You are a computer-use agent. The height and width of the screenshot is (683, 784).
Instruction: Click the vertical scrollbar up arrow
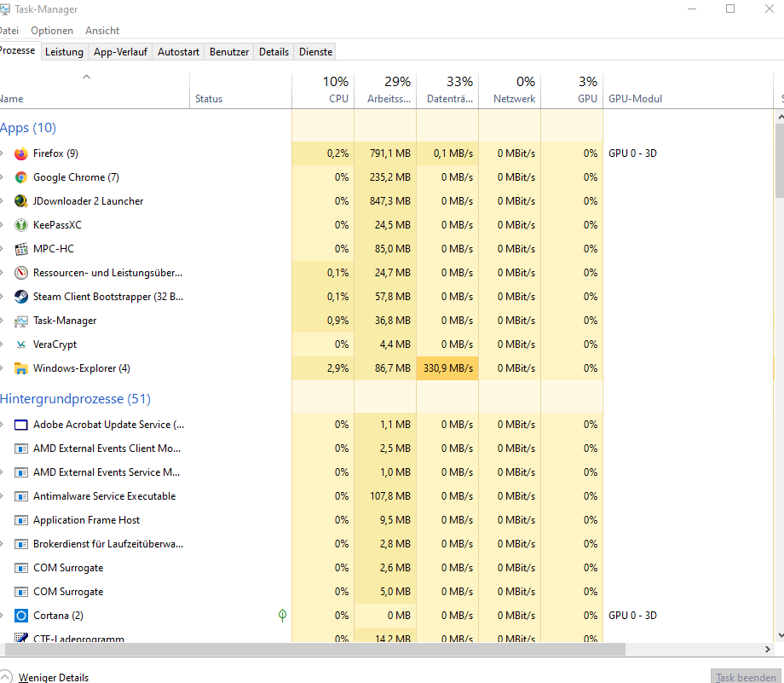point(780,117)
